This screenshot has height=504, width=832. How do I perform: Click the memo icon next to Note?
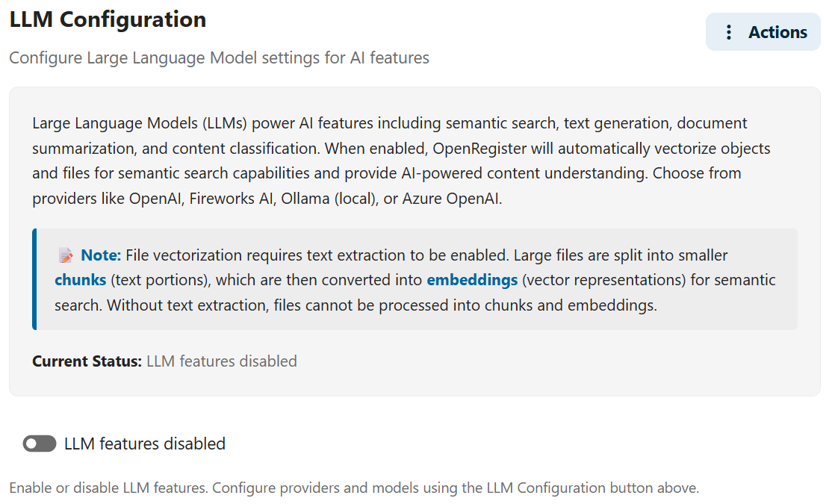[x=66, y=255]
